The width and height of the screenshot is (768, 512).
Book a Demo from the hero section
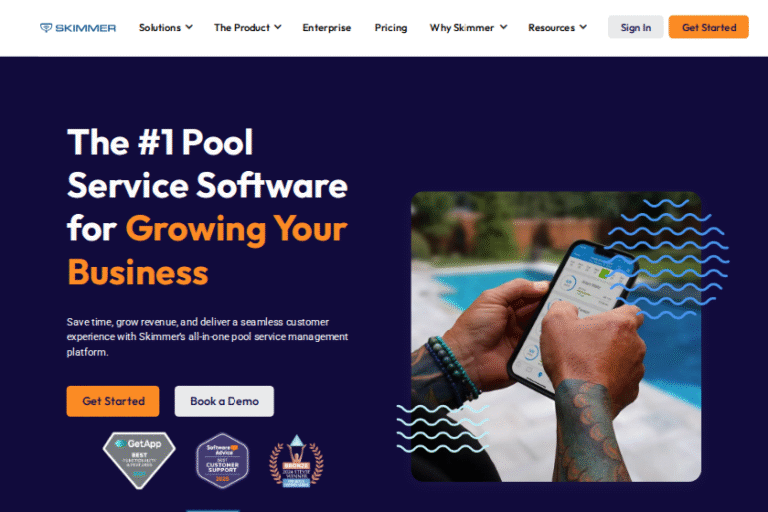click(224, 401)
